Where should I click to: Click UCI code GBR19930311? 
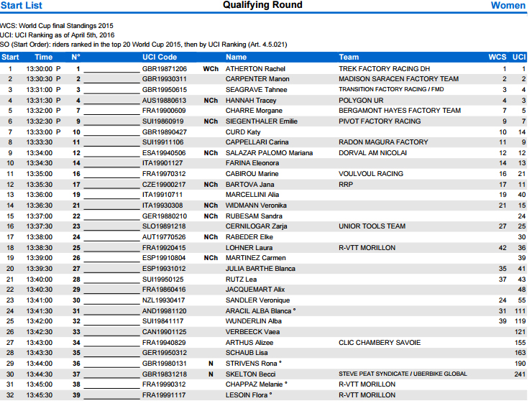[x=164, y=79]
